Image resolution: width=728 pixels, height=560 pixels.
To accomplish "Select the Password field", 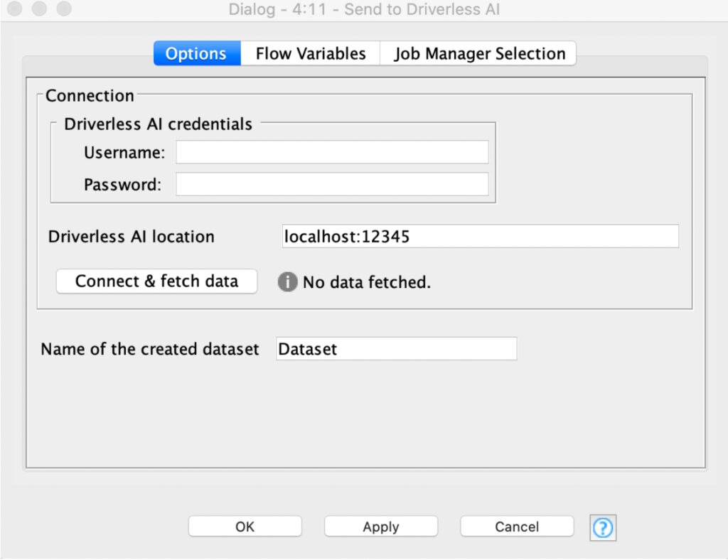I will coord(331,183).
